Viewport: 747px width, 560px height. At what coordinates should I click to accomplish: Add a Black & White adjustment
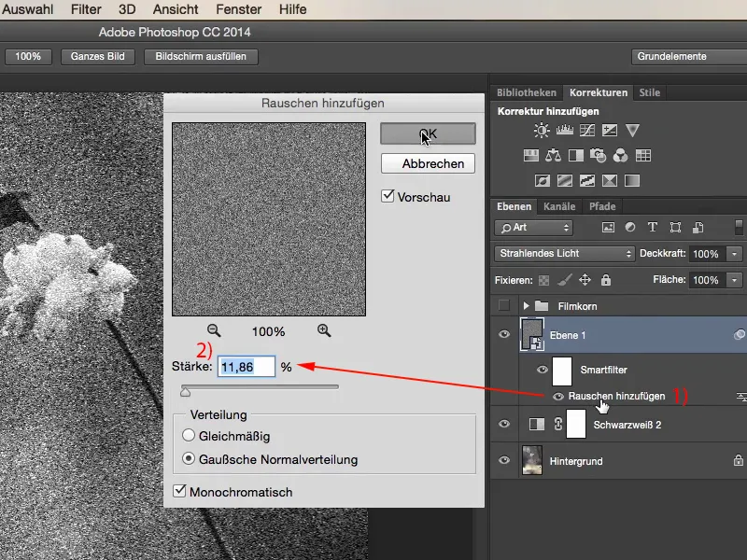576,155
